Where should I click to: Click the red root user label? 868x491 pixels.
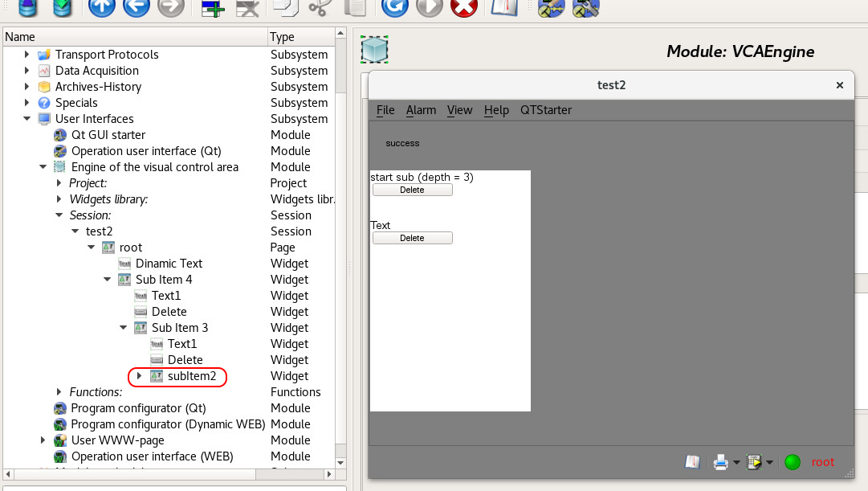822,462
